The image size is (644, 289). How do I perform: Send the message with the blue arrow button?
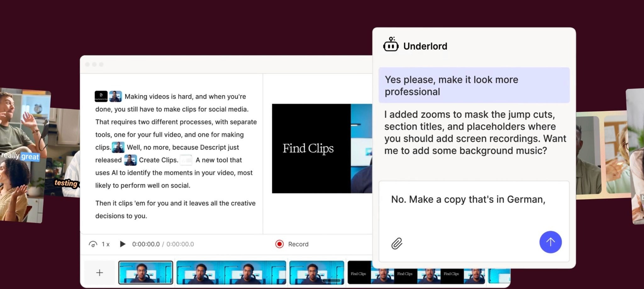pyautogui.click(x=550, y=242)
